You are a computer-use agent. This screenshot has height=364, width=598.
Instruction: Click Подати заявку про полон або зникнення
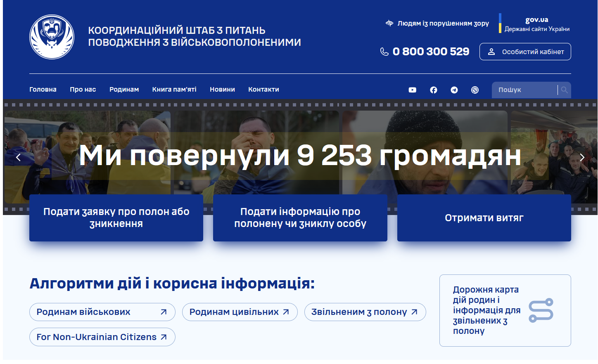coord(116,218)
